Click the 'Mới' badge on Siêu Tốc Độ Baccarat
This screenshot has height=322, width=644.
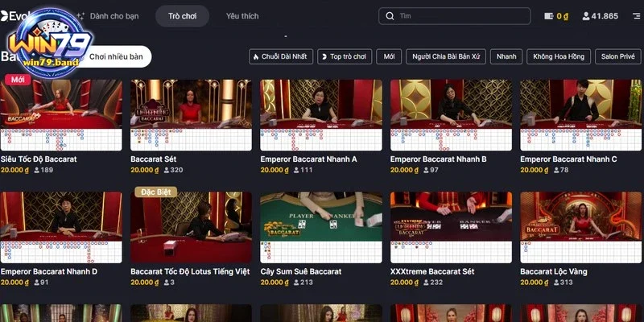point(17,80)
